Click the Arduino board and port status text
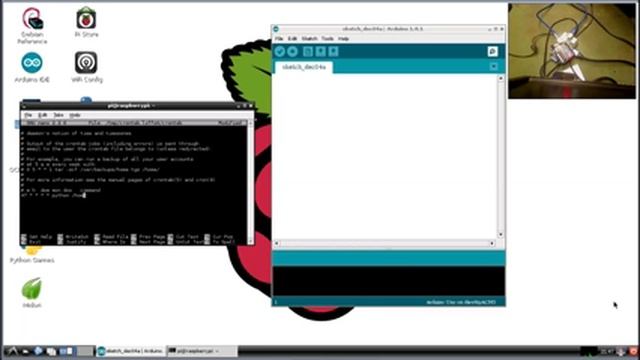This screenshot has width=640, height=360. pos(461,302)
